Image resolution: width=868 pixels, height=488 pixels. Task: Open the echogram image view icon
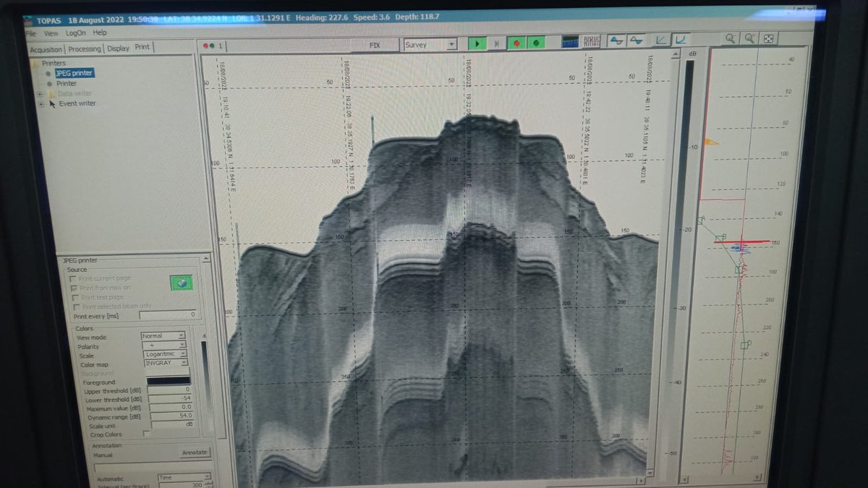571,41
